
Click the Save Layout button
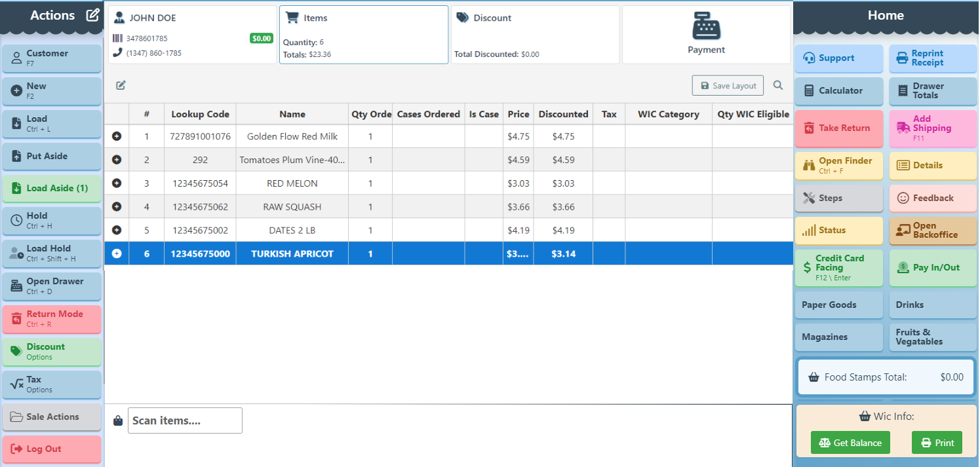point(728,86)
